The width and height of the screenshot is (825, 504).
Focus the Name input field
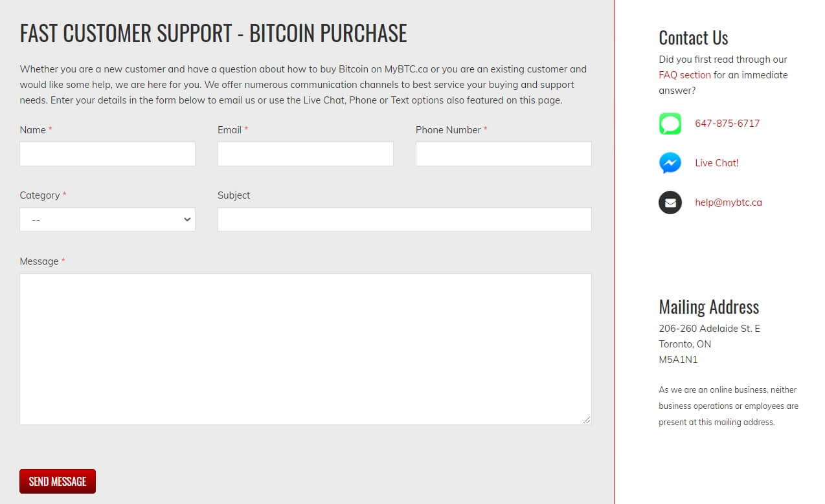click(x=107, y=154)
